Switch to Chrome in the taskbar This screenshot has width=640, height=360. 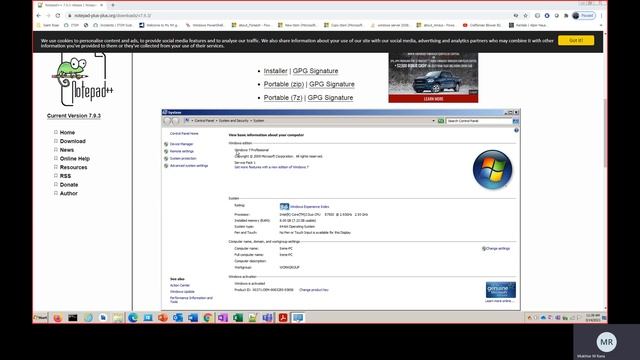point(207,318)
